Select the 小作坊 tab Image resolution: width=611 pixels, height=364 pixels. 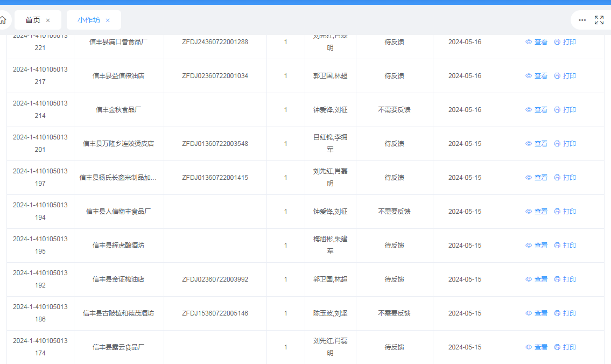coord(88,20)
